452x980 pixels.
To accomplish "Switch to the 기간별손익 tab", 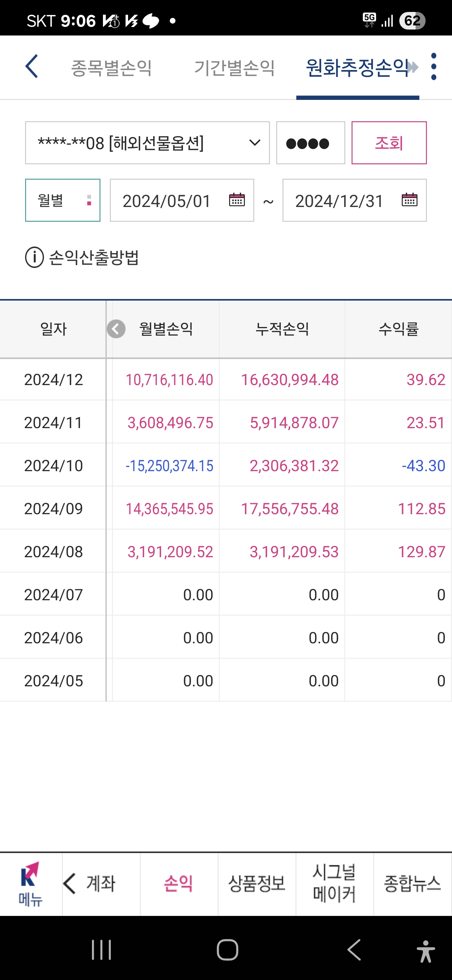I will pos(234,68).
